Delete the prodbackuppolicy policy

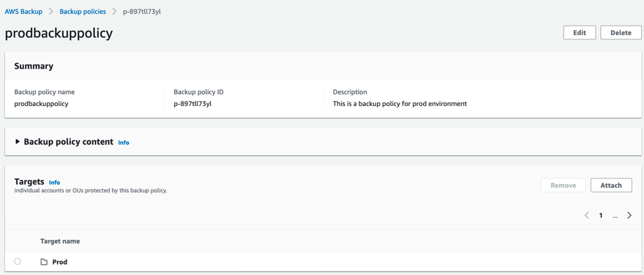coord(621,33)
